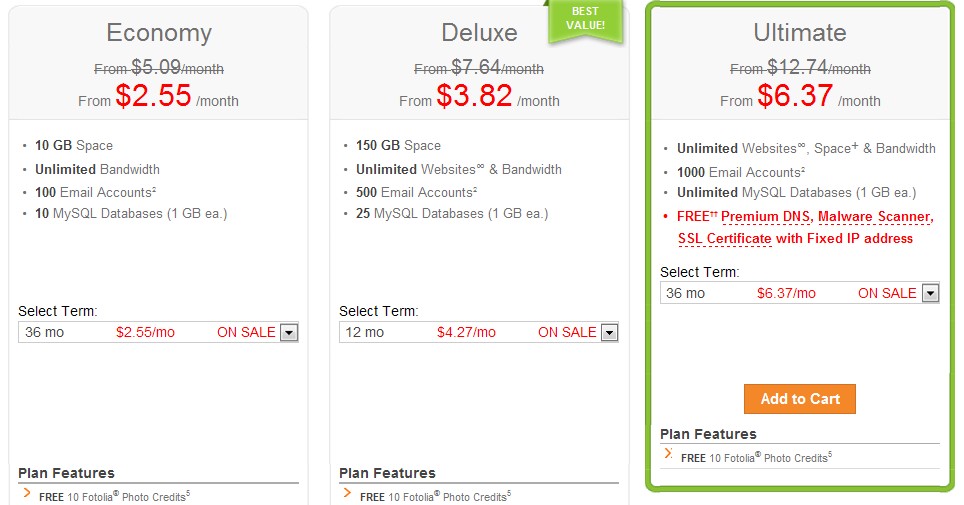Select the Economy plan heading
964x505 pixels.
159,32
